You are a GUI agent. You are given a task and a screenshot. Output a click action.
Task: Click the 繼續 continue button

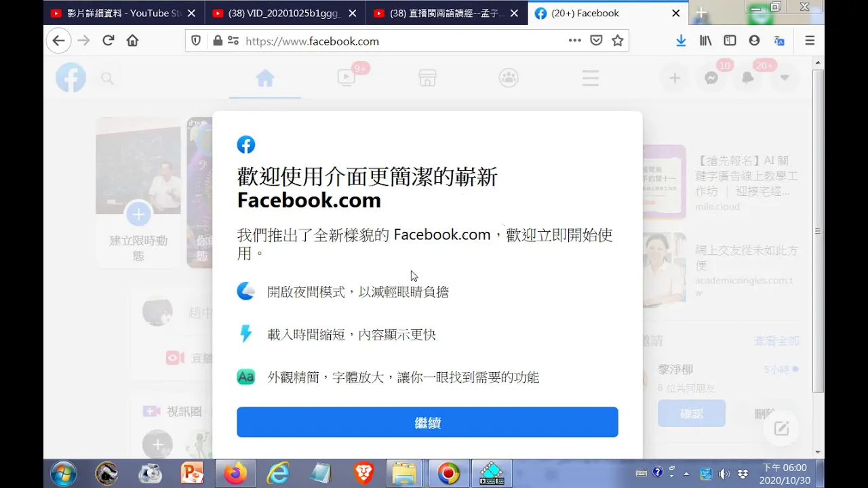[427, 422]
